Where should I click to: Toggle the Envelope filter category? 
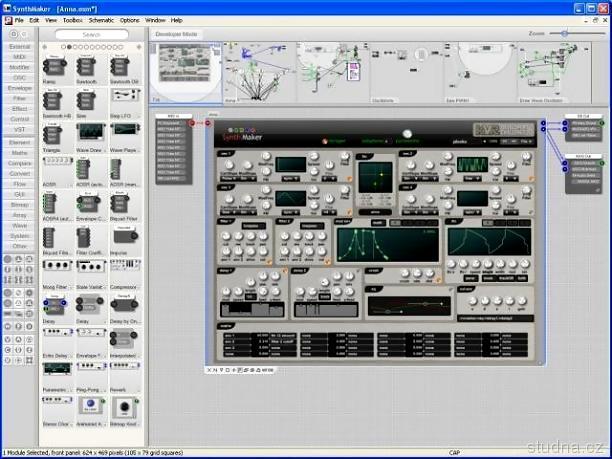(19, 88)
